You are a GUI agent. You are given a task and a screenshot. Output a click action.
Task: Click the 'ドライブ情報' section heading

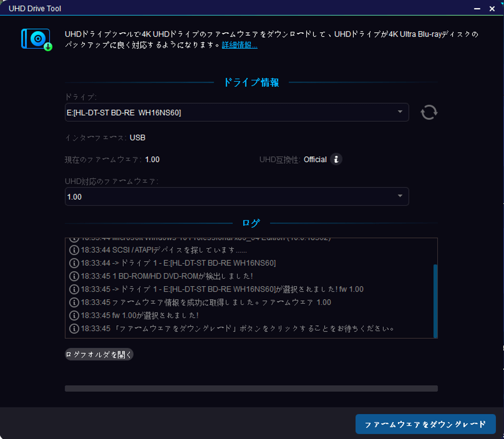coord(252,82)
